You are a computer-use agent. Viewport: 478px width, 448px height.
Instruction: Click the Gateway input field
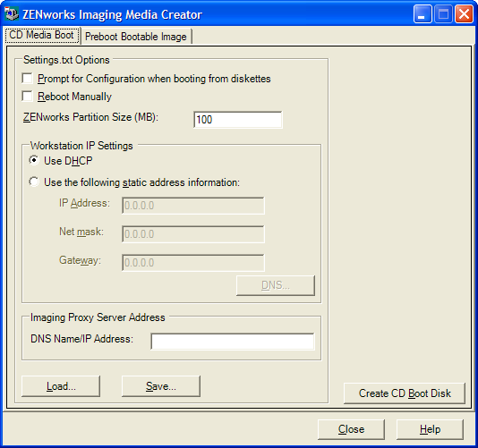coord(193,263)
